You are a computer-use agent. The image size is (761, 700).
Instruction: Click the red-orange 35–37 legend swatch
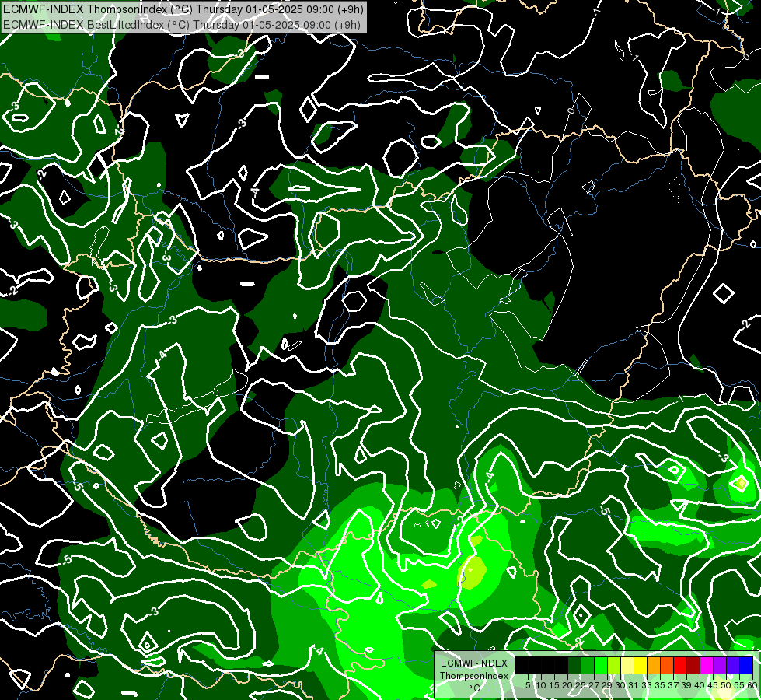667,666
